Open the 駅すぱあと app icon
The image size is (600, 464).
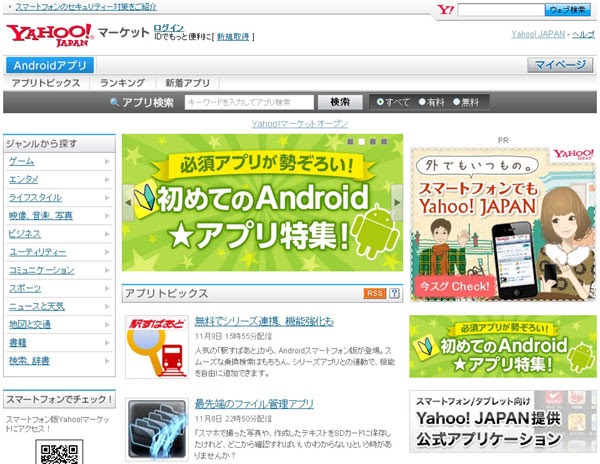157,347
